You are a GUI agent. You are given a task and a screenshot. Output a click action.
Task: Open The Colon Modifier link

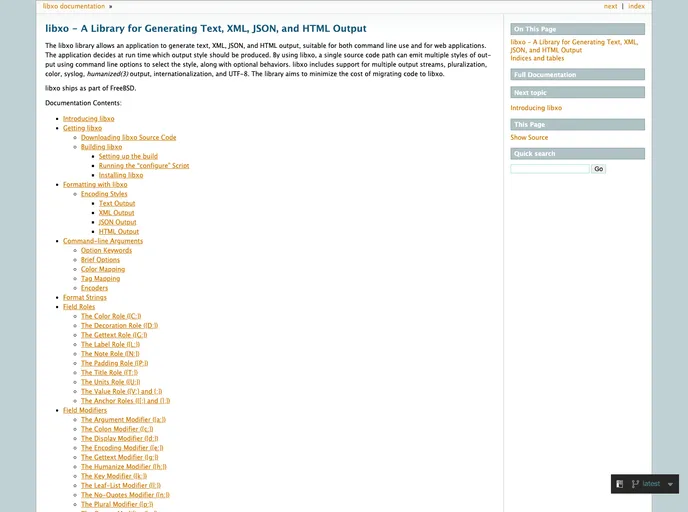coord(117,430)
